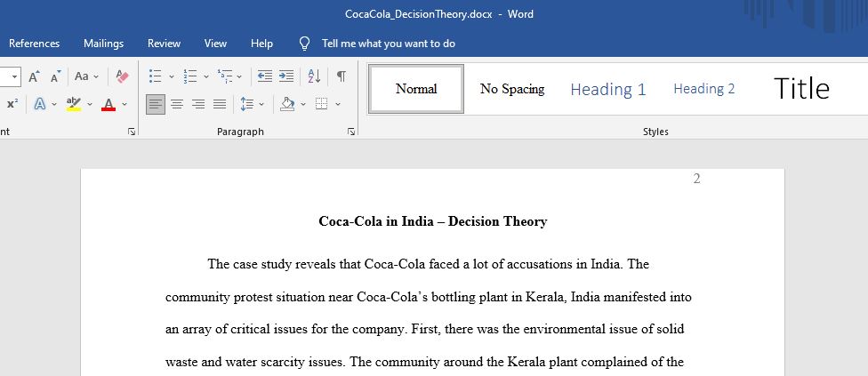Apply the Heading 2 style

[704, 89]
